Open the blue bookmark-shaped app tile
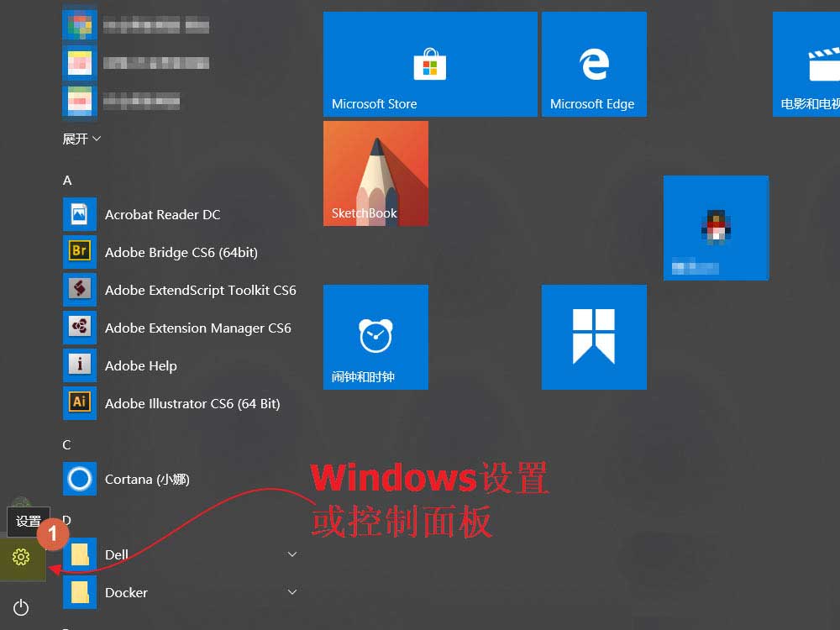The height and width of the screenshot is (630, 840). (x=594, y=337)
